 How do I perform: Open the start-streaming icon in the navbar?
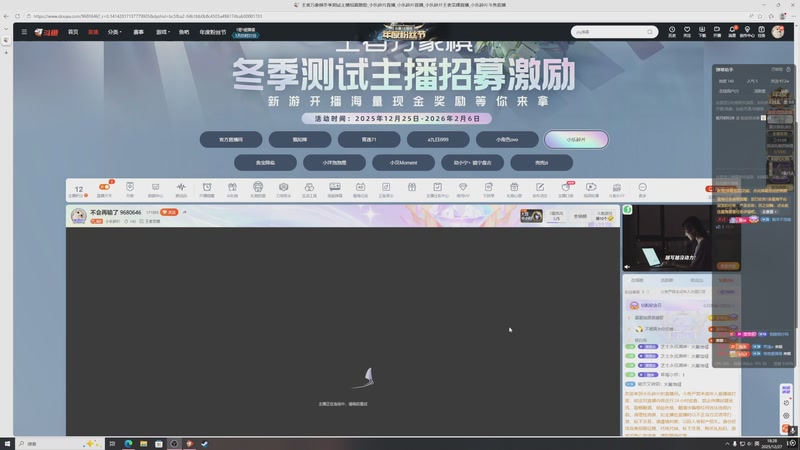tap(717, 32)
